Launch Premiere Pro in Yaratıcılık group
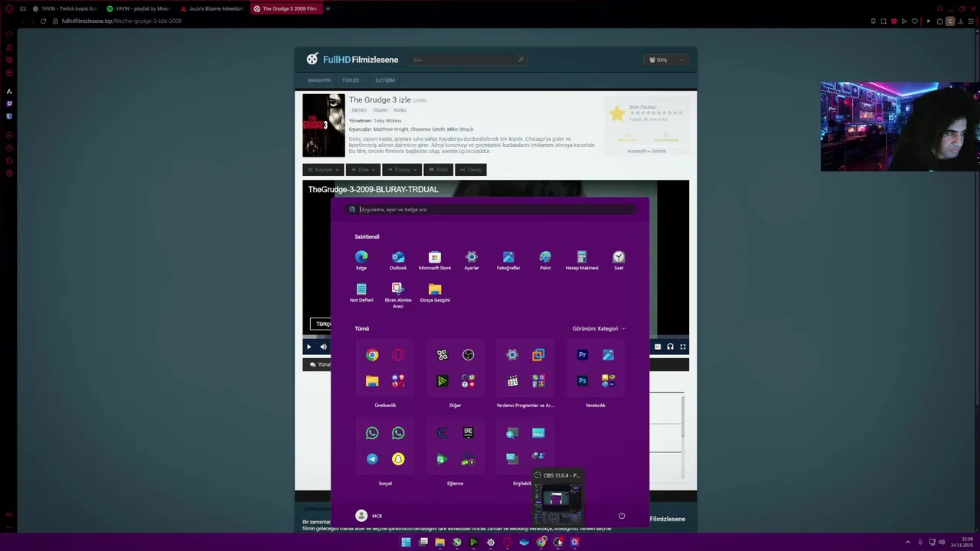Viewport: 980px width, 551px height. [x=583, y=355]
